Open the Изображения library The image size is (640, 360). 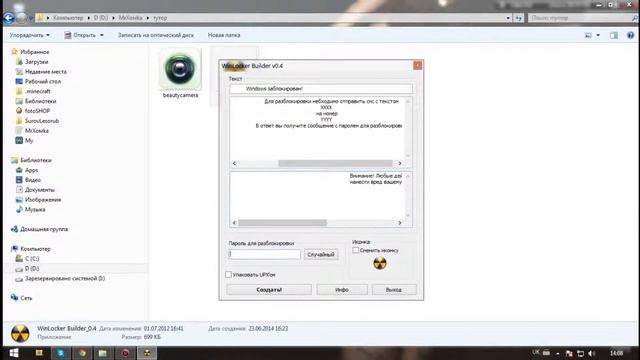click(43, 200)
